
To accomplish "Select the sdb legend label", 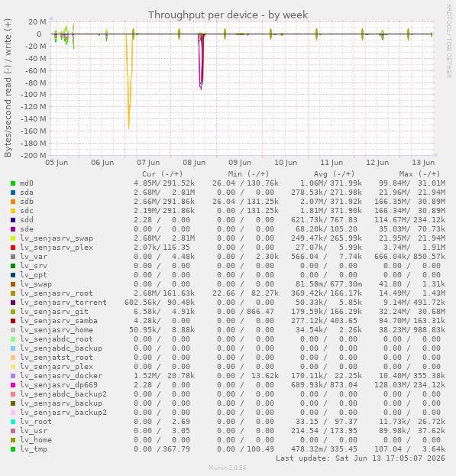I will coord(27,202).
